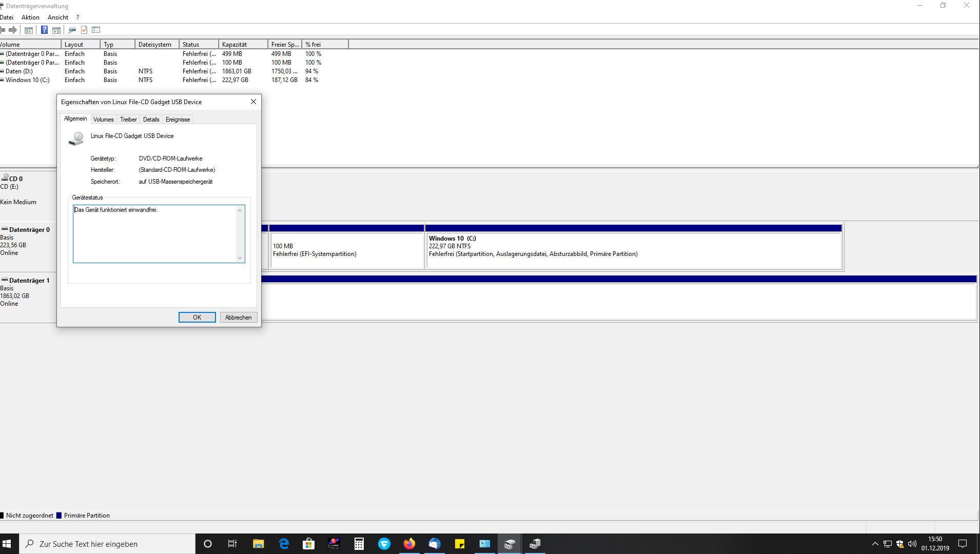
Task: Click the Nicht zugeordnet legend swatch
Action: coord(2,516)
